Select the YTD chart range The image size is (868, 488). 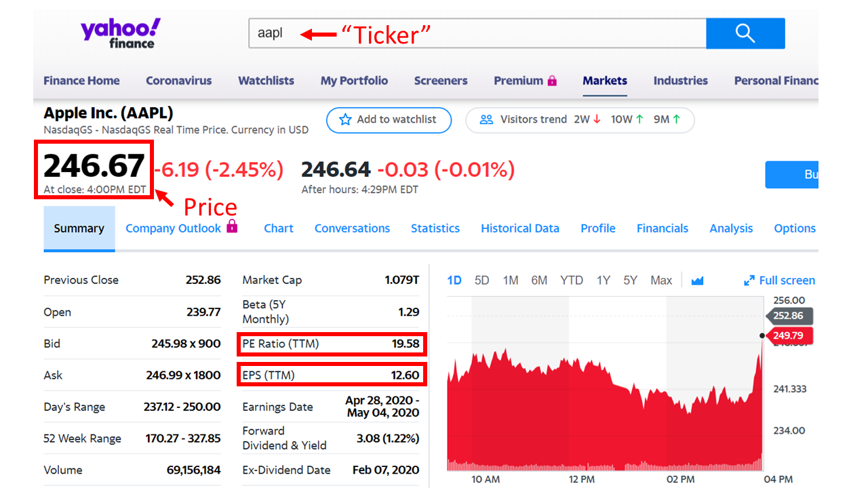[572, 281]
